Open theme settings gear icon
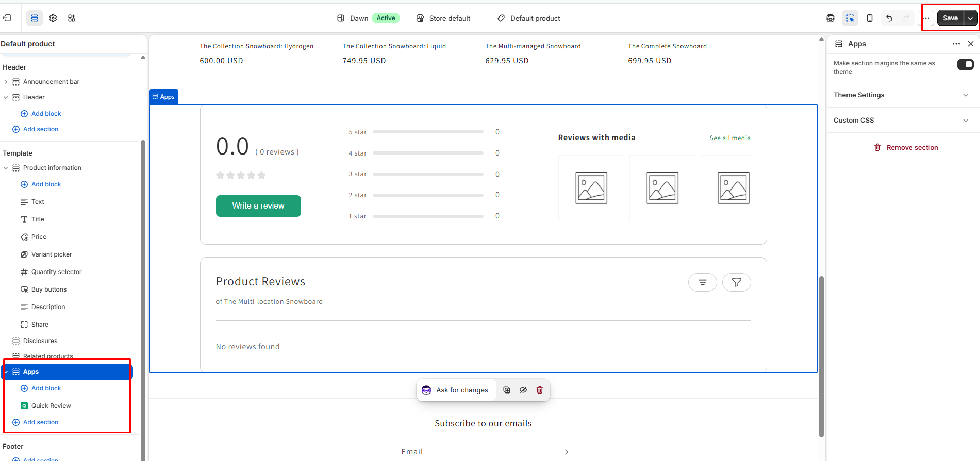 (53, 18)
